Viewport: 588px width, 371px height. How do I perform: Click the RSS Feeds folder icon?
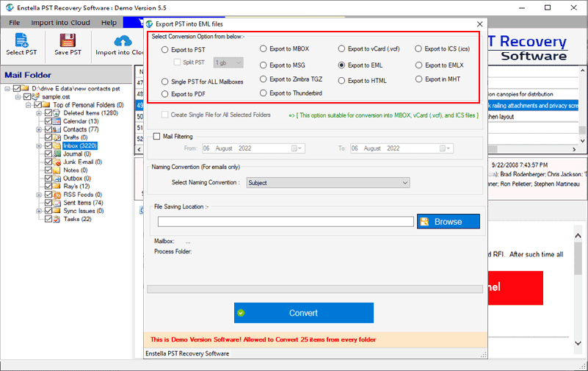pyautogui.click(x=57, y=194)
